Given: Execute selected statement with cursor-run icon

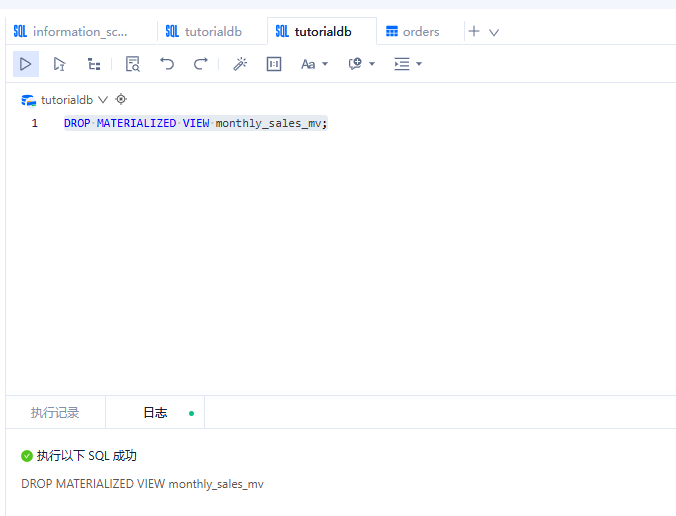Looking at the screenshot, I should 59,64.
